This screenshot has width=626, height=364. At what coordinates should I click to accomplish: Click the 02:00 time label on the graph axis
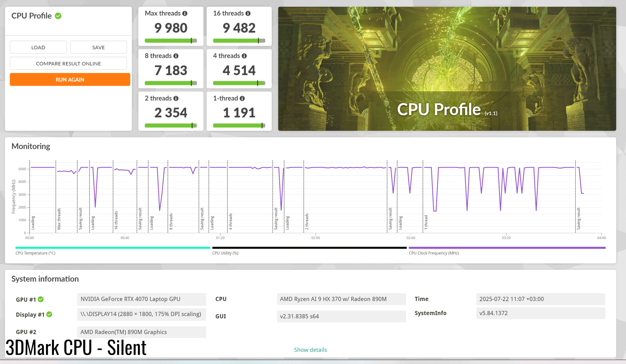coord(316,238)
